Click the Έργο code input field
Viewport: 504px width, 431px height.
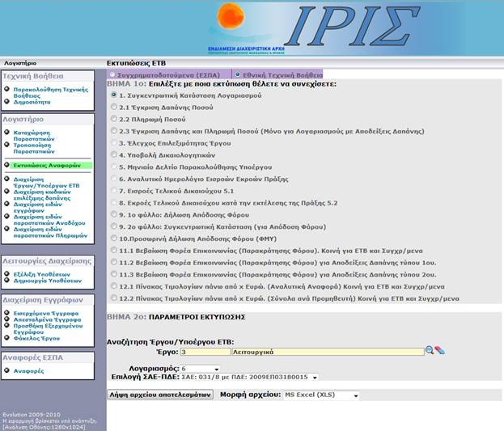[205, 352]
